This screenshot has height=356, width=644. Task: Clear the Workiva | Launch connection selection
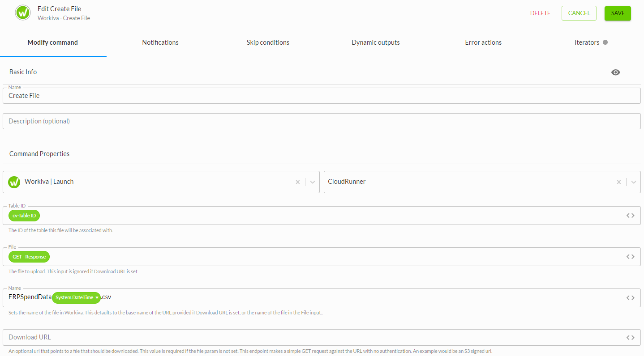click(298, 182)
